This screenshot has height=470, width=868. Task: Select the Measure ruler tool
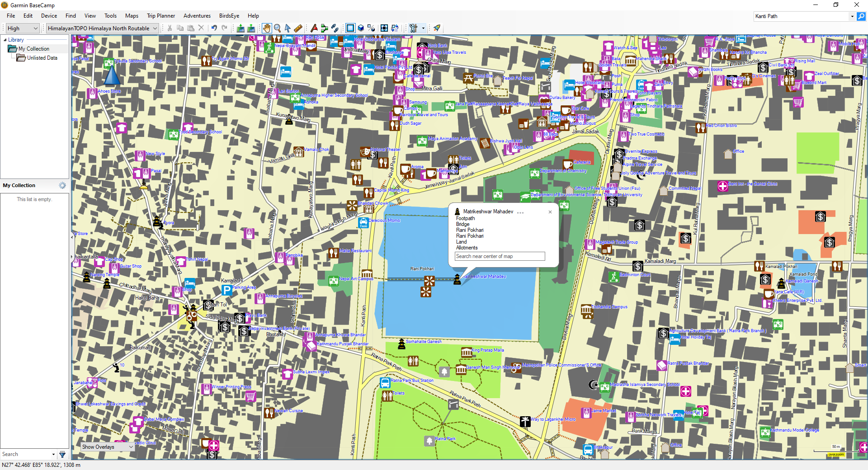298,28
